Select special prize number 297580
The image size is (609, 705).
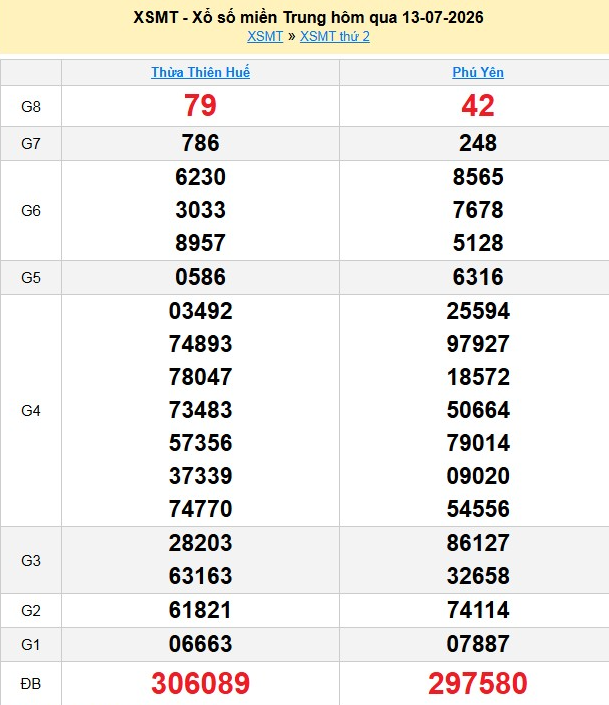pos(478,683)
